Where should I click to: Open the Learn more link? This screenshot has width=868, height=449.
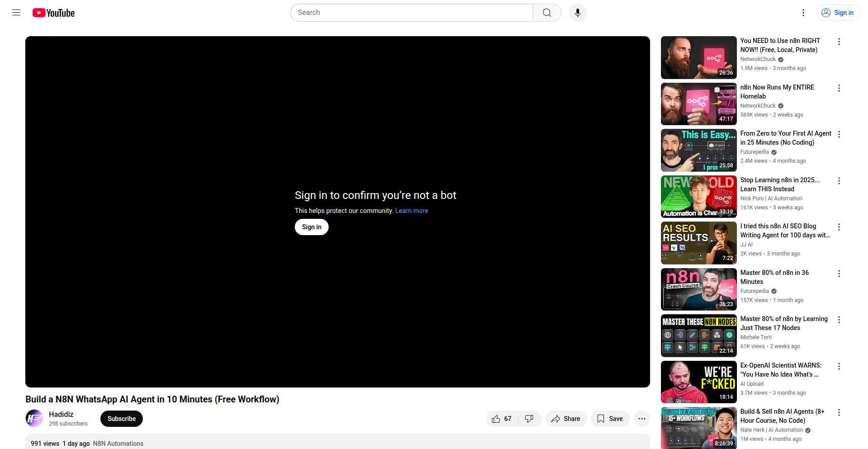411,211
